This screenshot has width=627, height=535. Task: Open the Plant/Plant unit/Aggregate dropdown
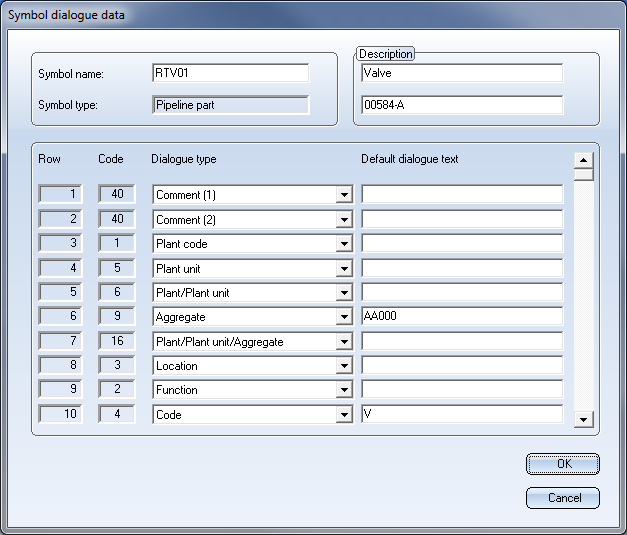point(344,342)
